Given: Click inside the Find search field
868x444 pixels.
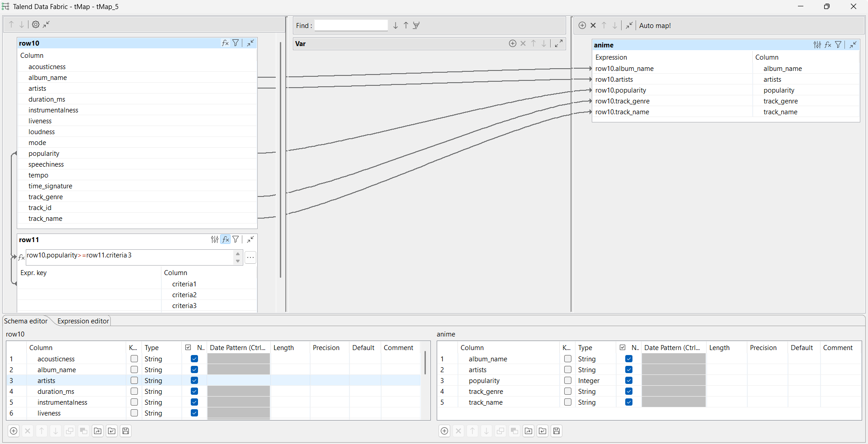Looking at the screenshot, I should [x=351, y=26].
